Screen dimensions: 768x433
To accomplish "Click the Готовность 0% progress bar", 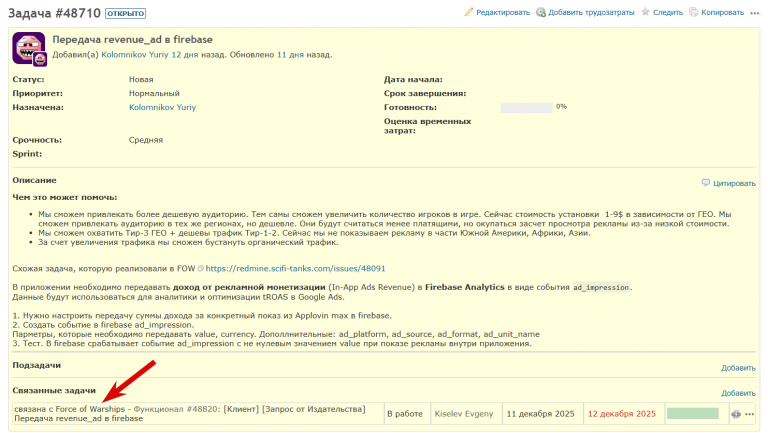I will pyautogui.click(x=526, y=108).
